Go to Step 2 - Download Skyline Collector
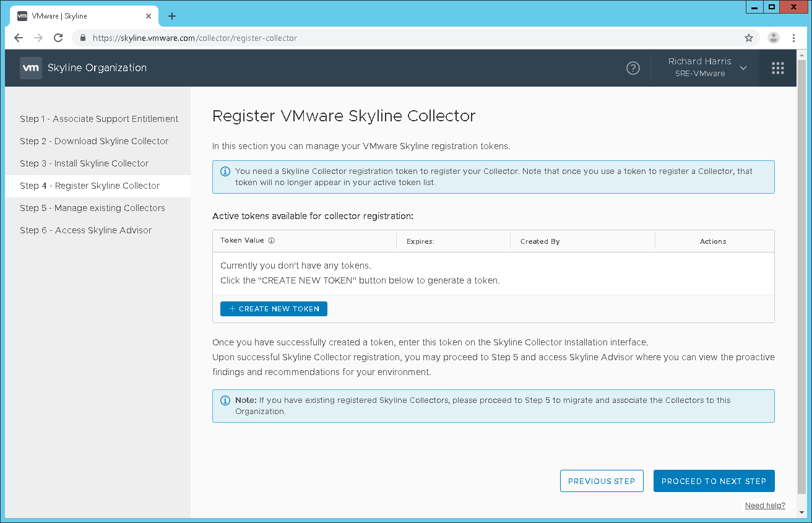The height and width of the screenshot is (523, 812). pos(94,141)
